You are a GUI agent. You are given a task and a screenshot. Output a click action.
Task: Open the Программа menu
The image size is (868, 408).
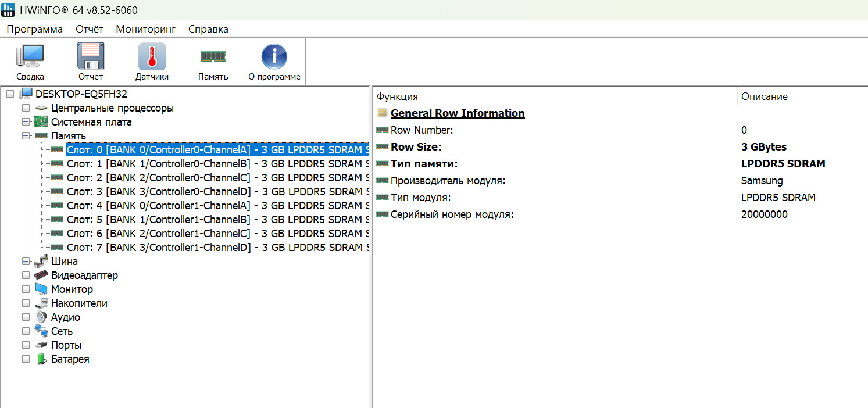pyautogui.click(x=35, y=29)
